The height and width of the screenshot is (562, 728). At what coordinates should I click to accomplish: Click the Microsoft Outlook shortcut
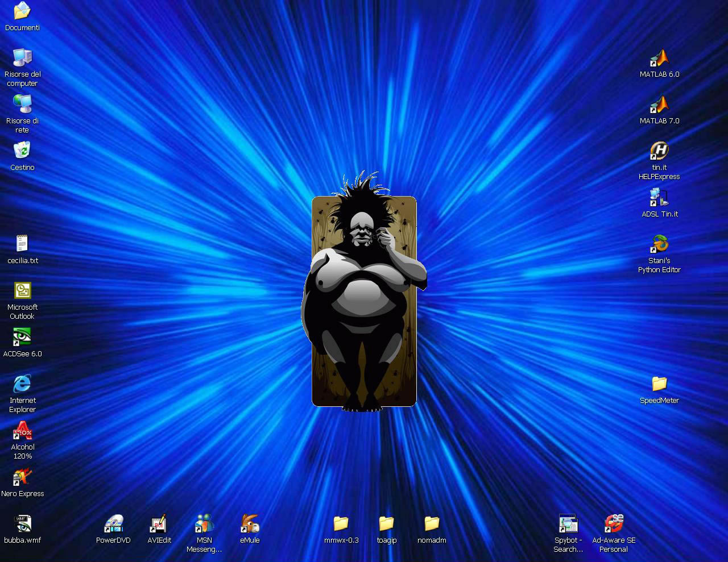(22, 290)
